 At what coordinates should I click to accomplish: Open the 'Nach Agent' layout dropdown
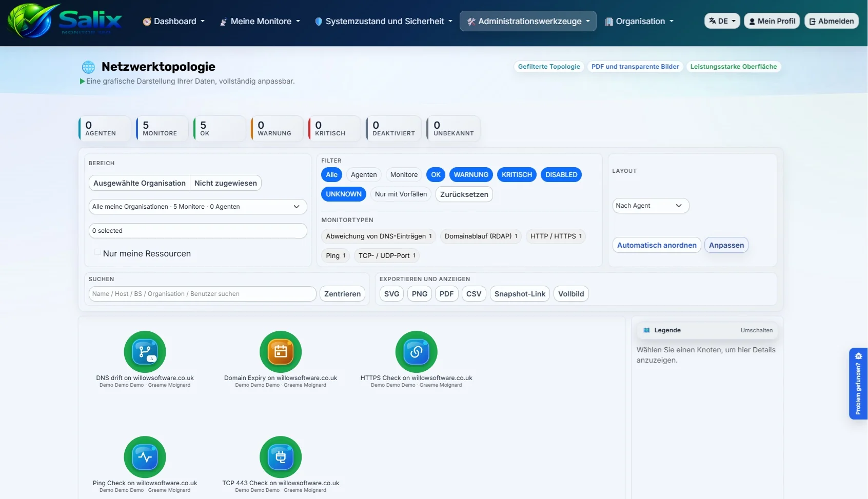tap(650, 206)
